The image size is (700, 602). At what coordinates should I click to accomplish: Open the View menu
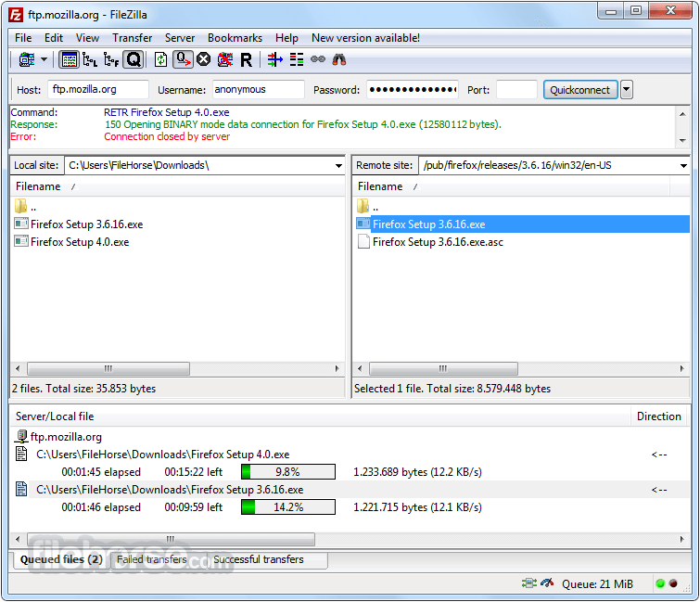point(87,38)
